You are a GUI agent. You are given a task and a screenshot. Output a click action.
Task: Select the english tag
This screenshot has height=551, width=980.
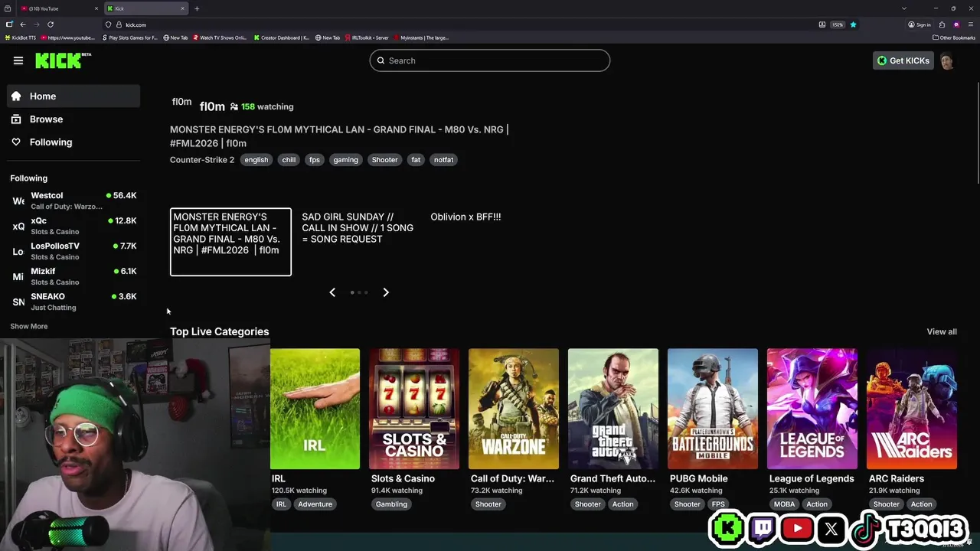coord(256,160)
